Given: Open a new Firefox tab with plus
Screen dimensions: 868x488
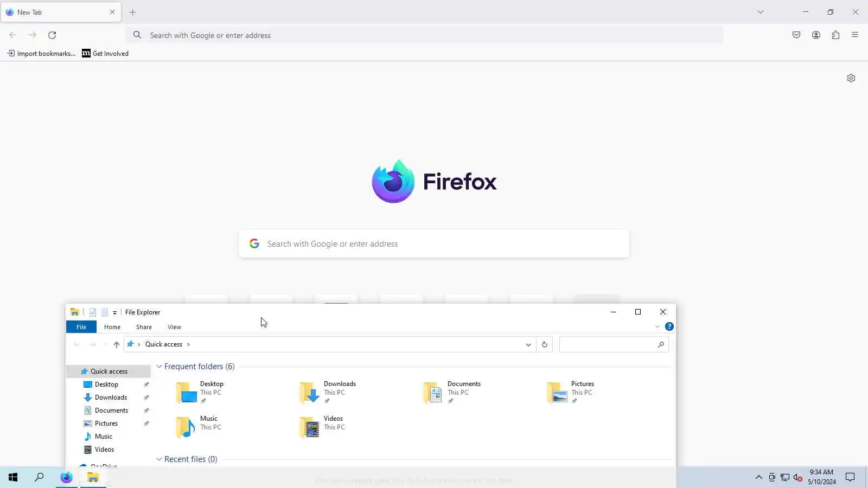Looking at the screenshot, I should tap(132, 12).
